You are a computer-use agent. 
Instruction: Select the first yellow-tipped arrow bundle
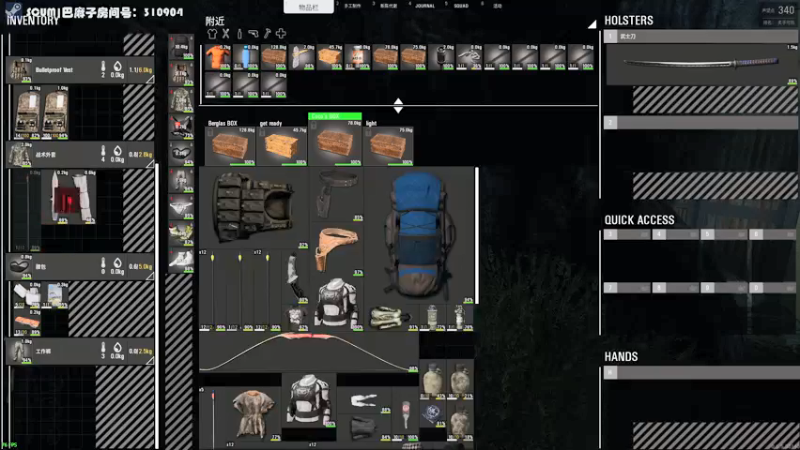tap(213, 290)
